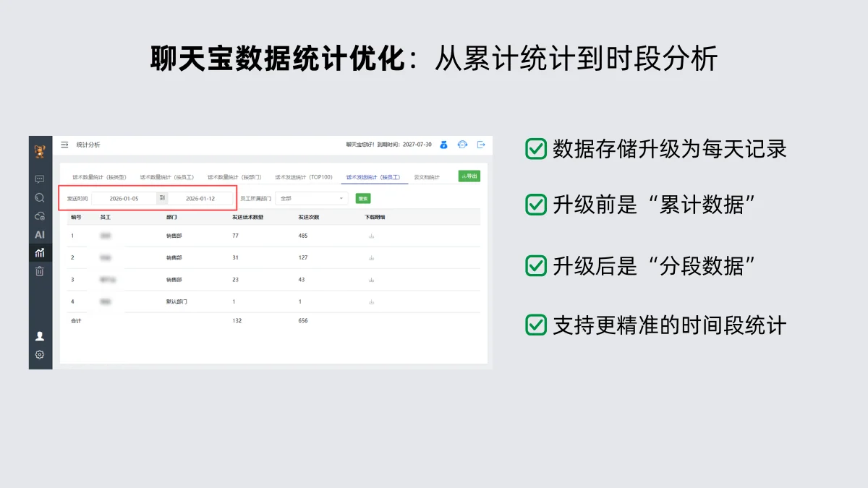This screenshot has width=868, height=488.
Task: Open the settings gear sidebar icon
Action: click(40, 354)
